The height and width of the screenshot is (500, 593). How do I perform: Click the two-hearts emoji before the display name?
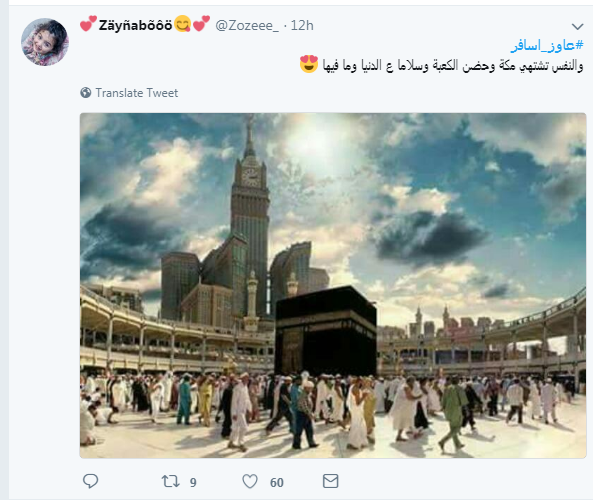(x=88, y=24)
